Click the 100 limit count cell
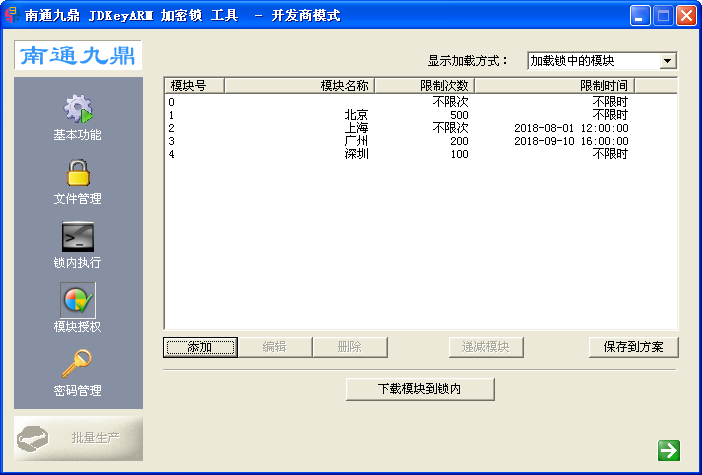Viewport: 702px width, 475px height. coord(459,154)
